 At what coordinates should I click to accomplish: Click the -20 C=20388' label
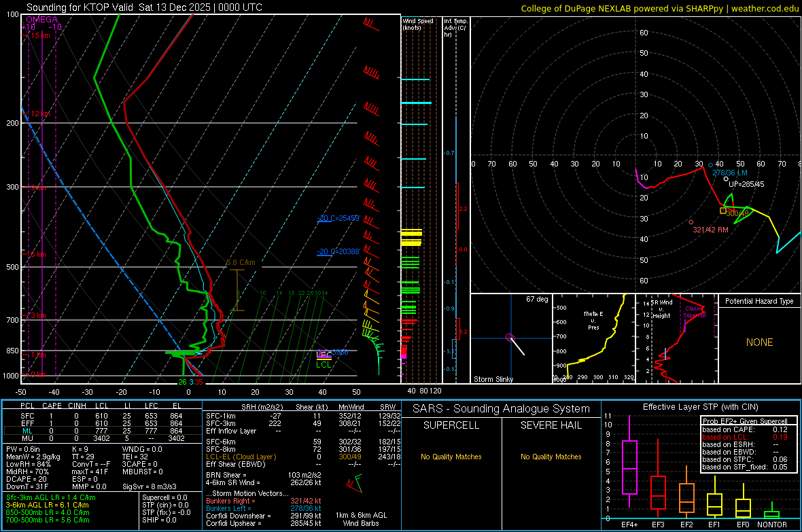[338, 251]
